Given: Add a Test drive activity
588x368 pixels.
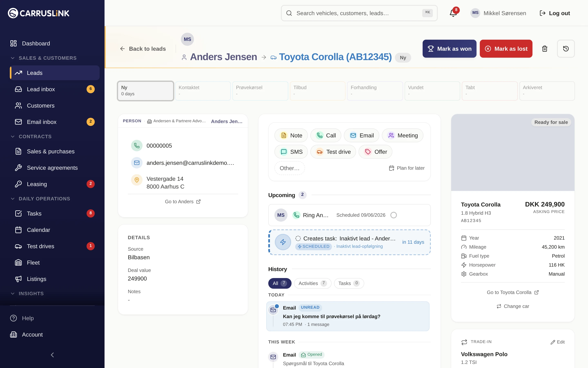Looking at the screenshot, I should pos(333,152).
